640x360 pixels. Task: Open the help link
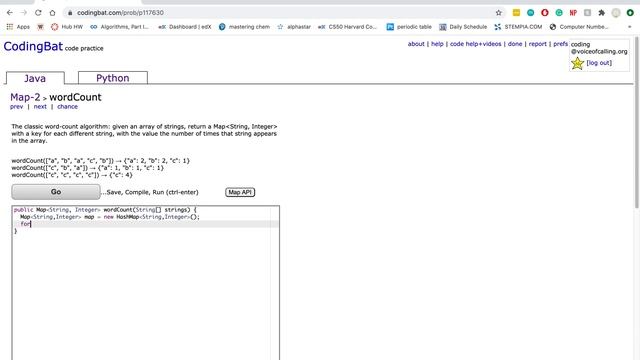click(437, 44)
